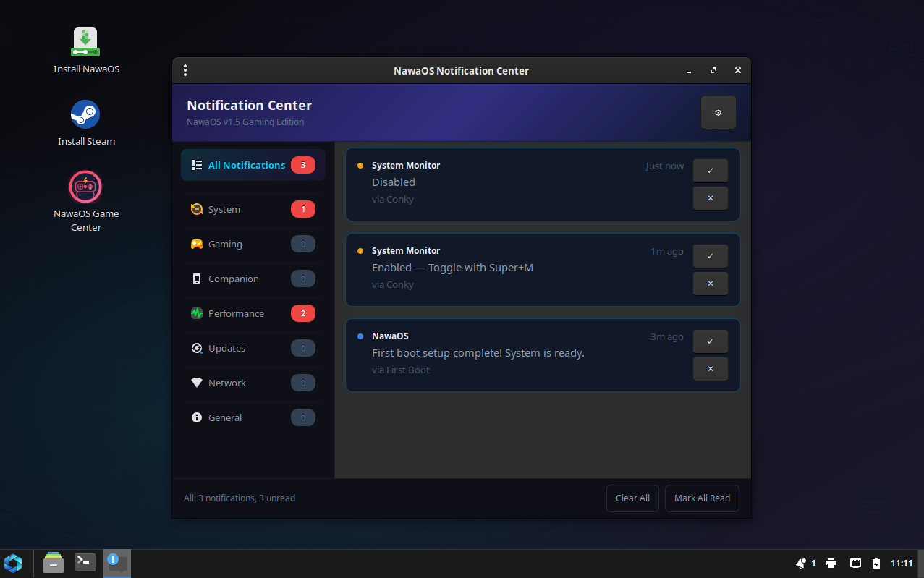The height and width of the screenshot is (578, 924).
Task: Mark the Super+M toggle notification as read
Action: coord(710,255)
